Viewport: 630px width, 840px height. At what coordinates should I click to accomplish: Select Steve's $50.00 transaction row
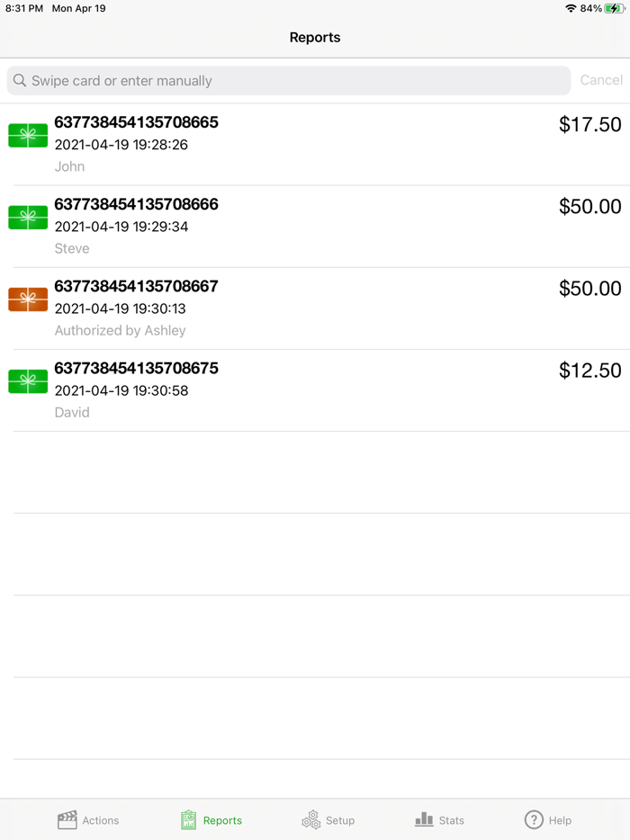coord(315,226)
